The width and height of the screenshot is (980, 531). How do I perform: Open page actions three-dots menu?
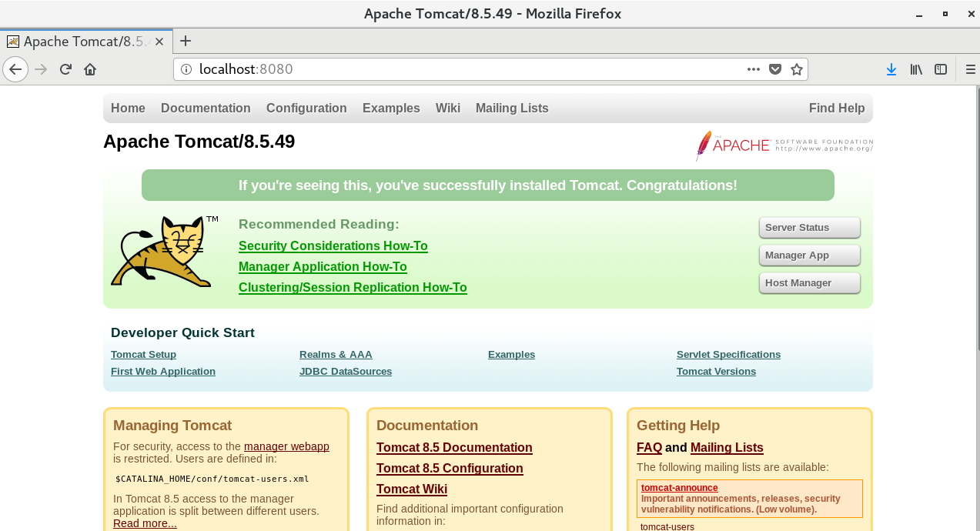tap(754, 69)
